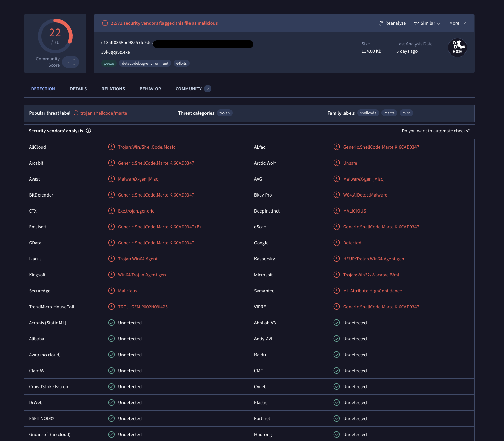The height and width of the screenshot is (441, 504).
Task: Click the shellcode family label chip
Action: point(368,113)
